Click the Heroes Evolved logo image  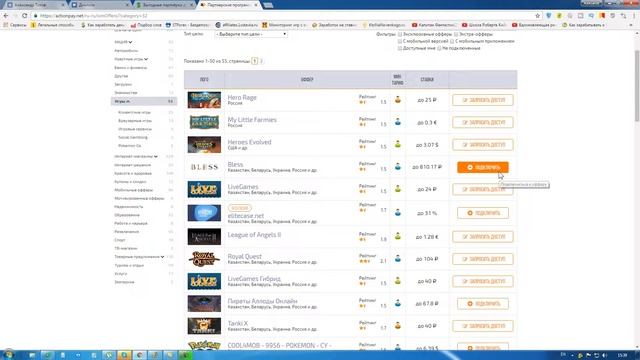(204, 145)
